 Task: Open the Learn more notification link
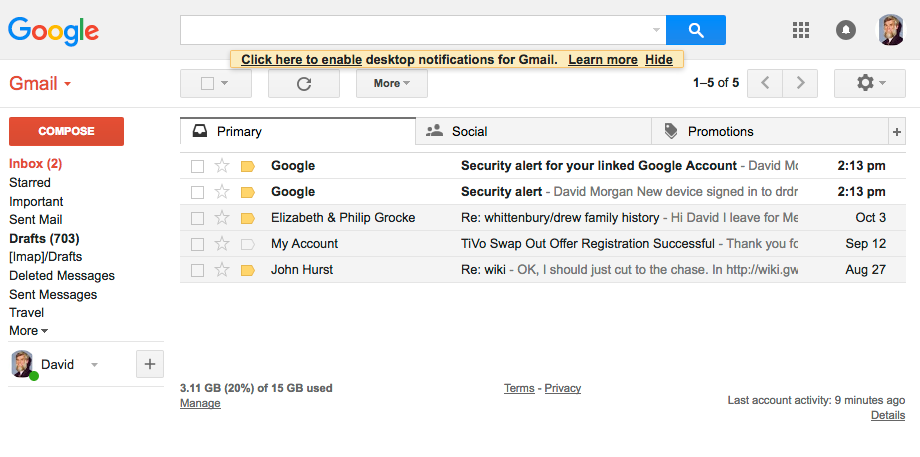coord(603,60)
